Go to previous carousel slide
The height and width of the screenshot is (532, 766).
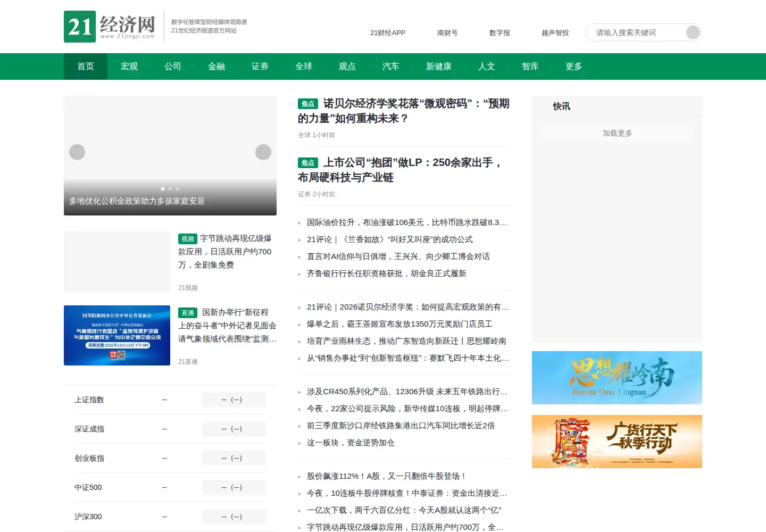pyautogui.click(x=77, y=152)
